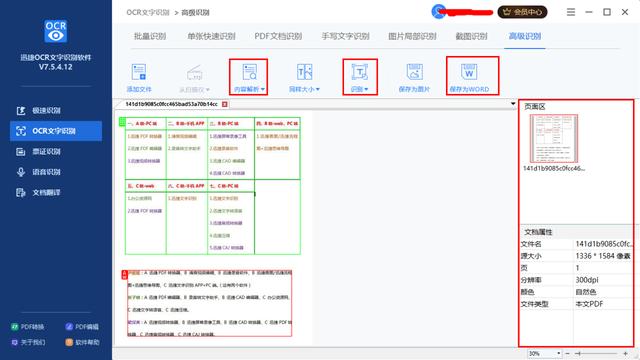The image size is (640, 360).
Task: Click the 自然色 color value
Action: tap(586, 292)
